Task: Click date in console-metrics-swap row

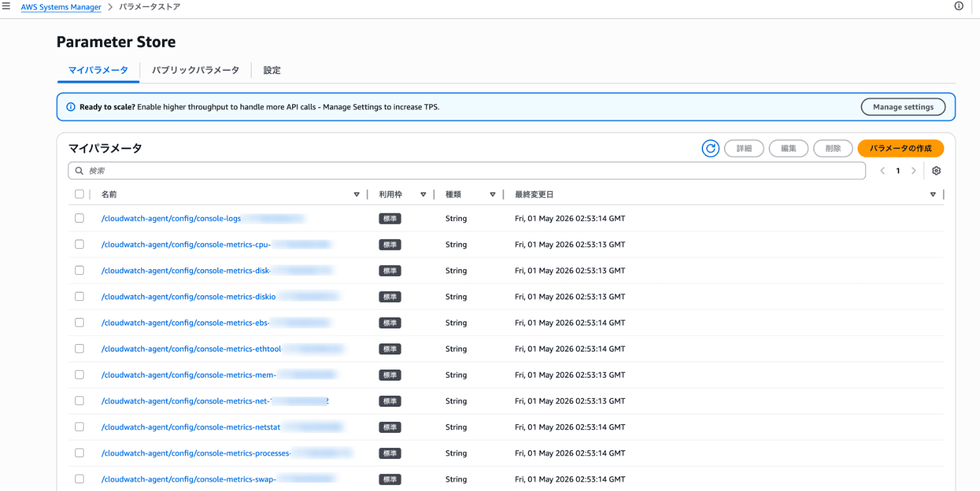Action: click(x=570, y=479)
